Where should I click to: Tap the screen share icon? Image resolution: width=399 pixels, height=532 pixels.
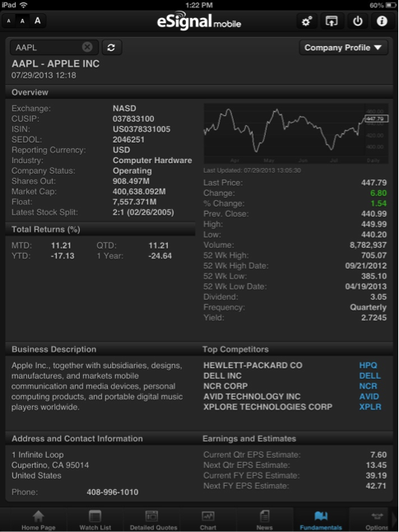click(332, 21)
